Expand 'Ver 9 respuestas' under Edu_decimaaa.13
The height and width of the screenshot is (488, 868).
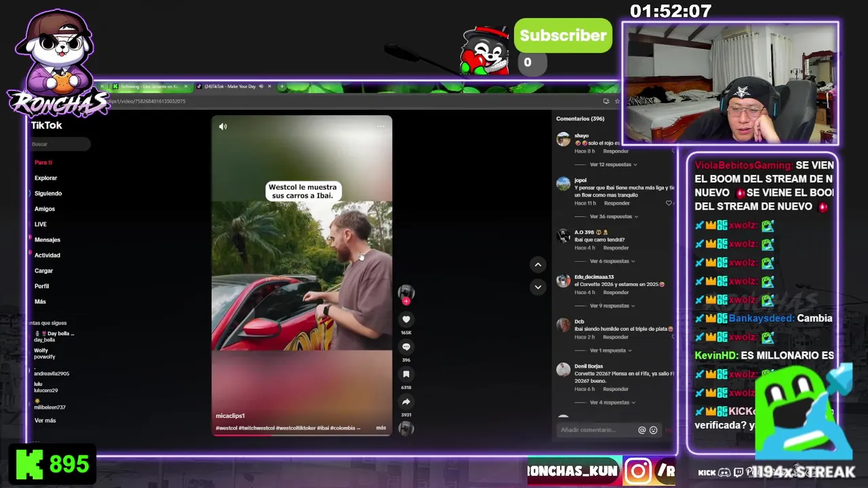pos(612,306)
